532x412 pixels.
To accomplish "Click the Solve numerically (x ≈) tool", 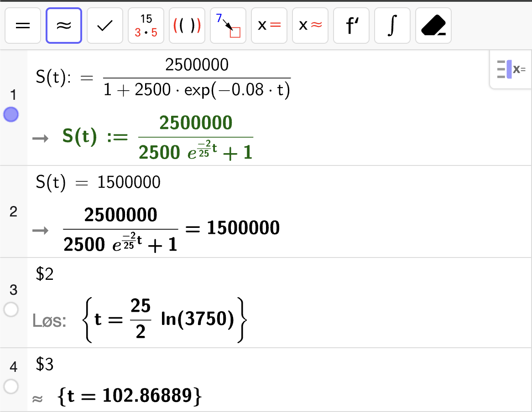I will pyautogui.click(x=310, y=26).
